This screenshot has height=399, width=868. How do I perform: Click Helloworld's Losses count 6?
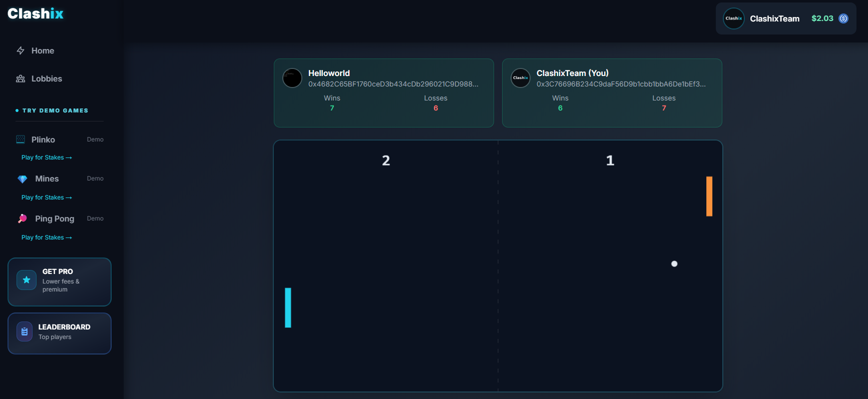point(436,108)
